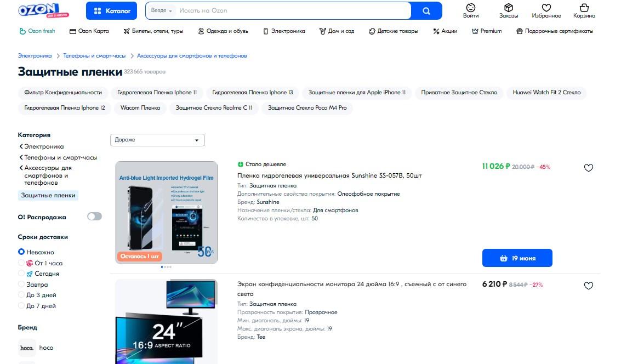Viewport: 621px width, 364px height.
Task: Open Подарочные сертификаты
Action: (x=555, y=31)
